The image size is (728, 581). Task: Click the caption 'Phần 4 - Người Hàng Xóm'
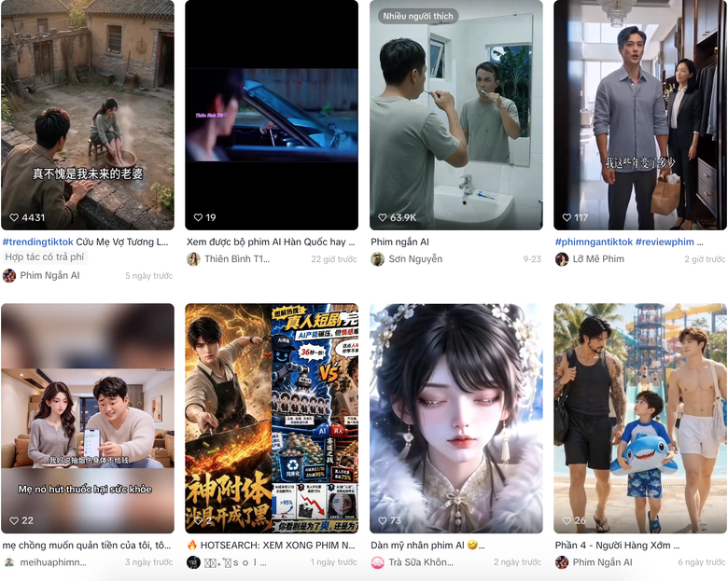pos(613,546)
